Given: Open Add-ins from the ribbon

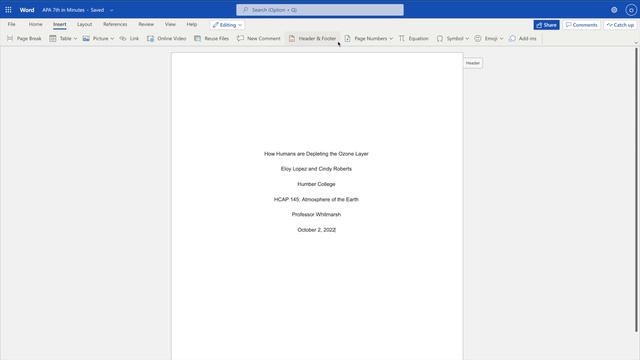Looking at the screenshot, I should pyautogui.click(x=522, y=38).
